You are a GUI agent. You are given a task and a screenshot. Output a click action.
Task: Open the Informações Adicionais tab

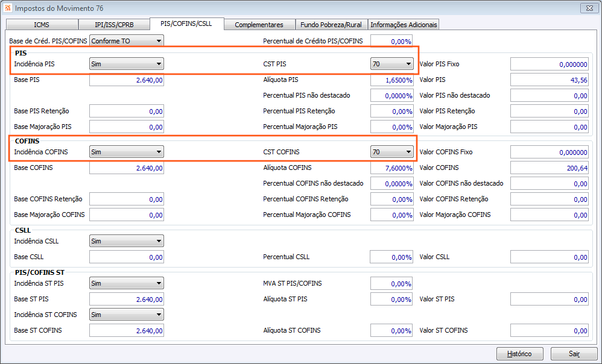point(404,25)
